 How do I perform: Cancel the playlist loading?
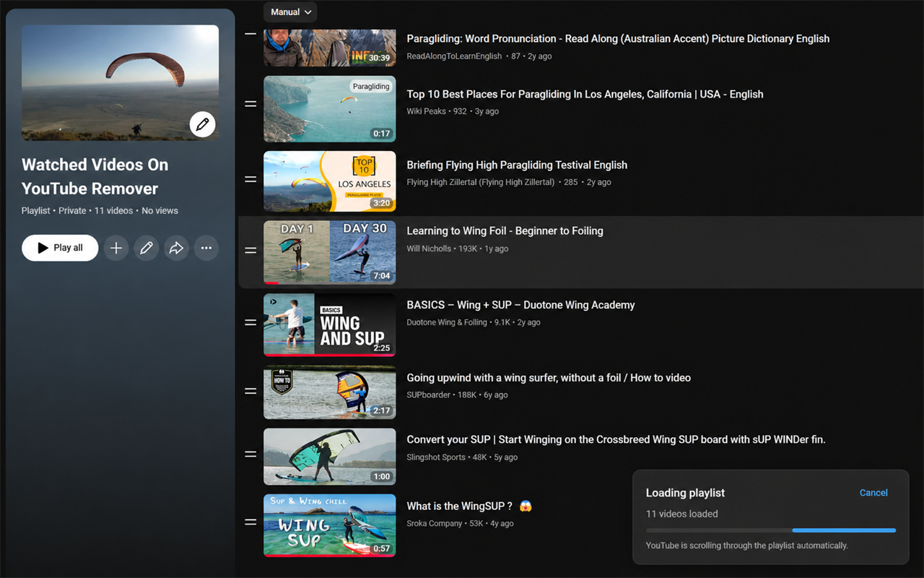pyautogui.click(x=873, y=493)
